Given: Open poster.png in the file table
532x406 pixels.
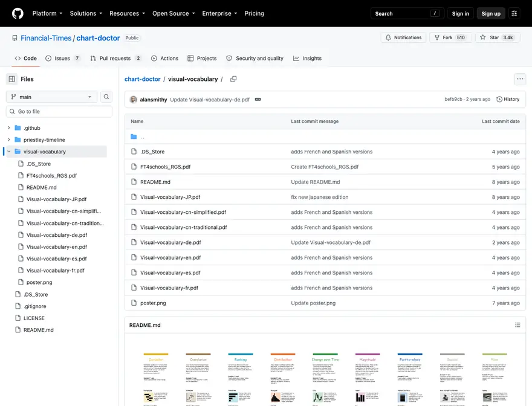Looking at the screenshot, I should [153, 303].
